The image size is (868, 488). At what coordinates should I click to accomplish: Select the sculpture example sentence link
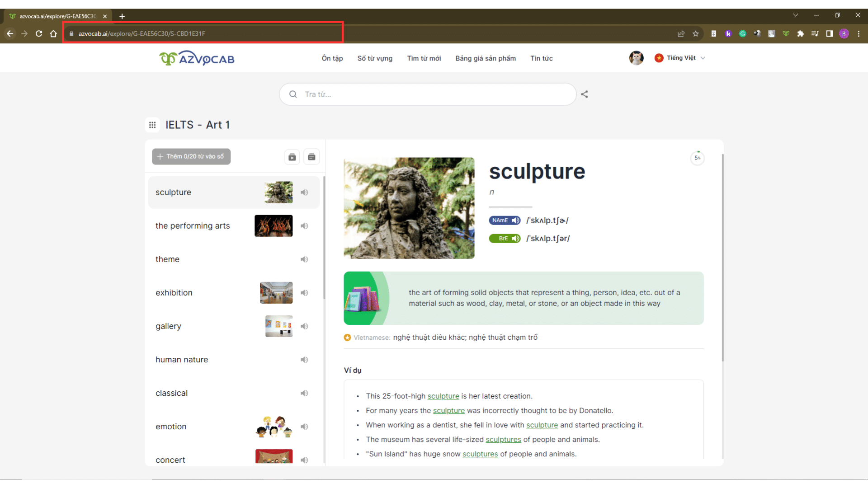pyautogui.click(x=443, y=396)
